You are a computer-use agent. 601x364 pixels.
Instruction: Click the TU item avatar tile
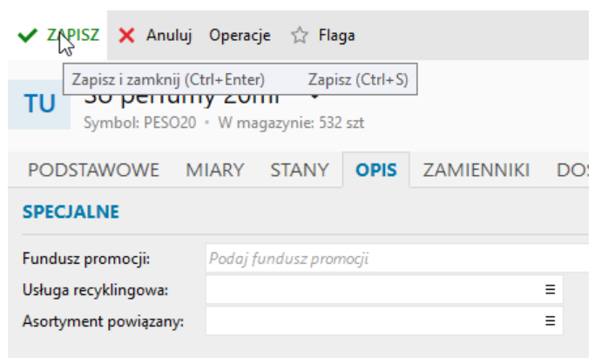point(39,104)
